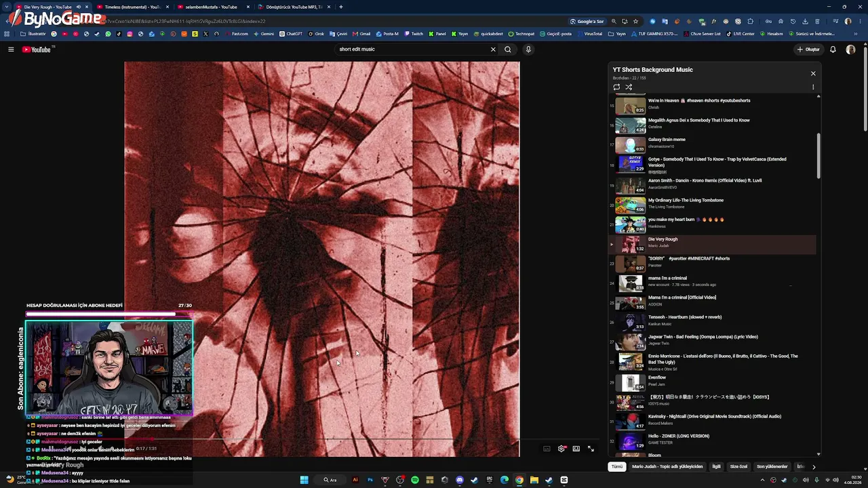
Task: Open the 'Evenflow' by Pearl Jam thumbnail
Action: pos(630,382)
